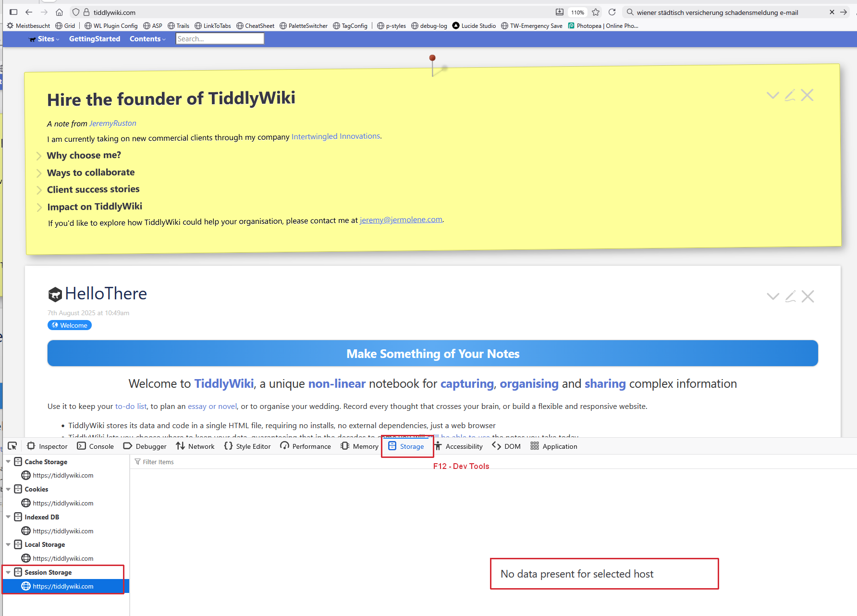Viewport: 857px width, 616px height.
Task: Collapse the Cache Storage tree node
Action: click(8, 462)
